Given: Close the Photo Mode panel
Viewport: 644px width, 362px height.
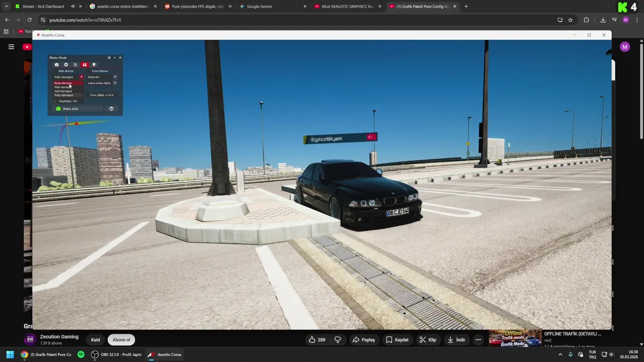Looking at the screenshot, I should pos(120,58).
